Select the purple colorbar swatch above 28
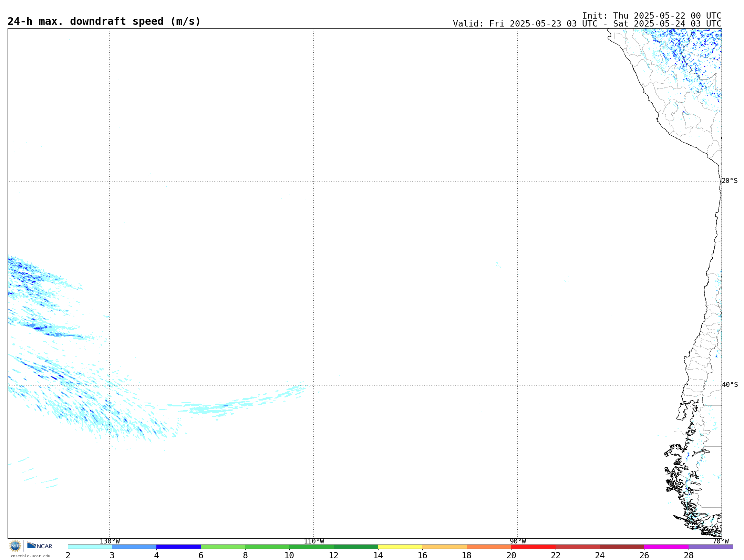This screenshot has height=560, width=744. pos(711,547)
